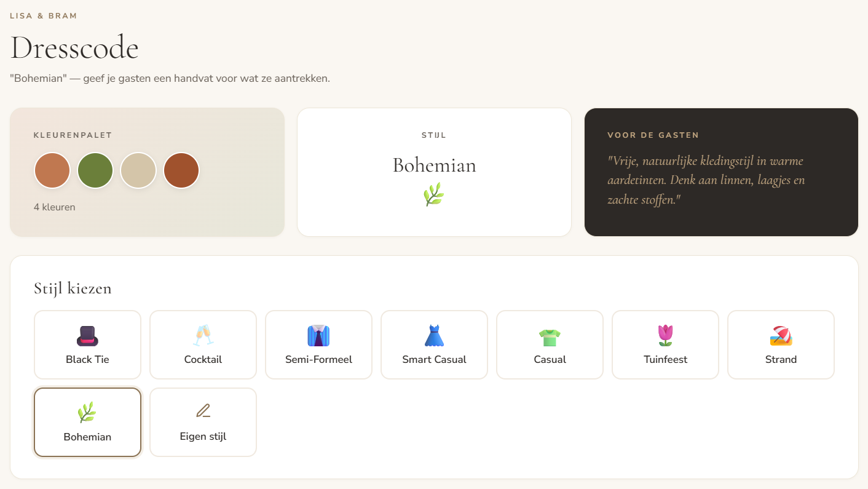Click the Bohemian style tile label
Viewport: 868px width, 489px height.
tap(87, 437)
